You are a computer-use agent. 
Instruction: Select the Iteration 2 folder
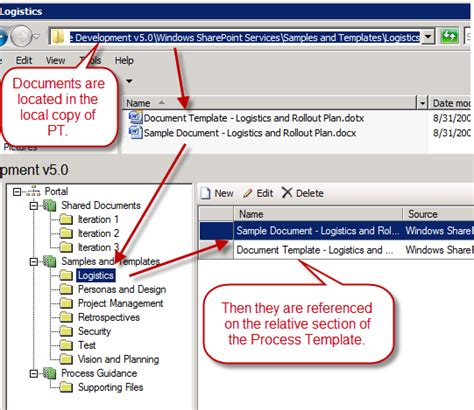pyautogui.click(x=98, y=233)
